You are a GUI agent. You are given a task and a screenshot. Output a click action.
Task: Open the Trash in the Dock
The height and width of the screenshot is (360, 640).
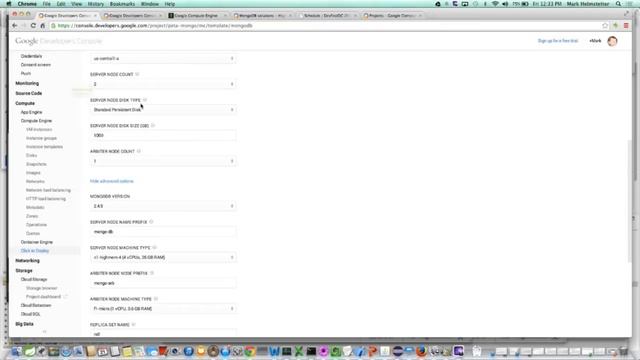tap(623, 351)
